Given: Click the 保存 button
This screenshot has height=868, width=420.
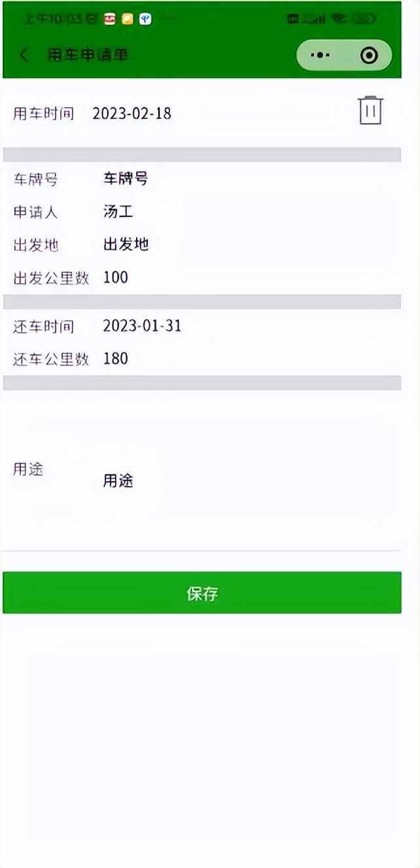Looking at the screenshot, I should coord(201,593).
